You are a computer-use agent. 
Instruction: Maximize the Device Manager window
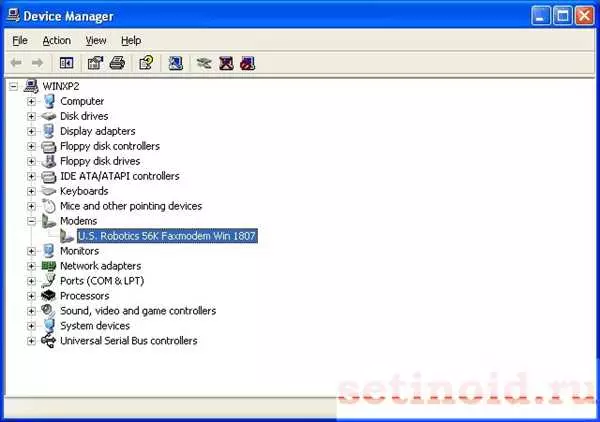coord(562,16)
